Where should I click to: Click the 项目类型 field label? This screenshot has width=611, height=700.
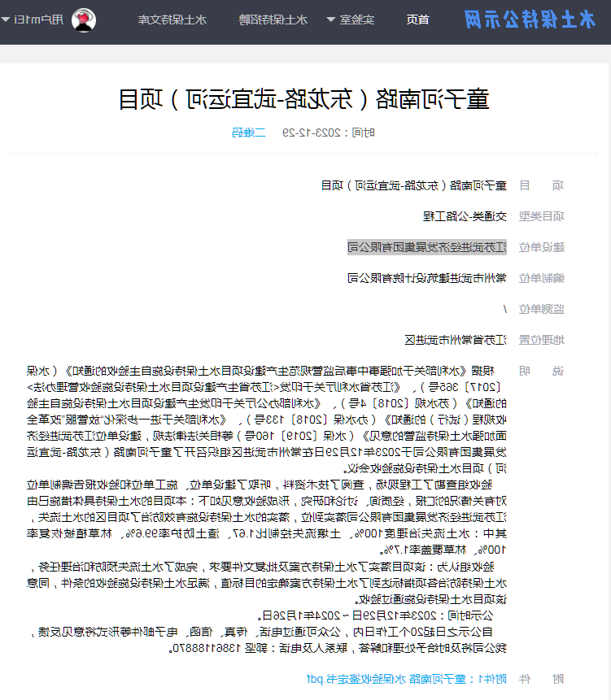[541, 216]
